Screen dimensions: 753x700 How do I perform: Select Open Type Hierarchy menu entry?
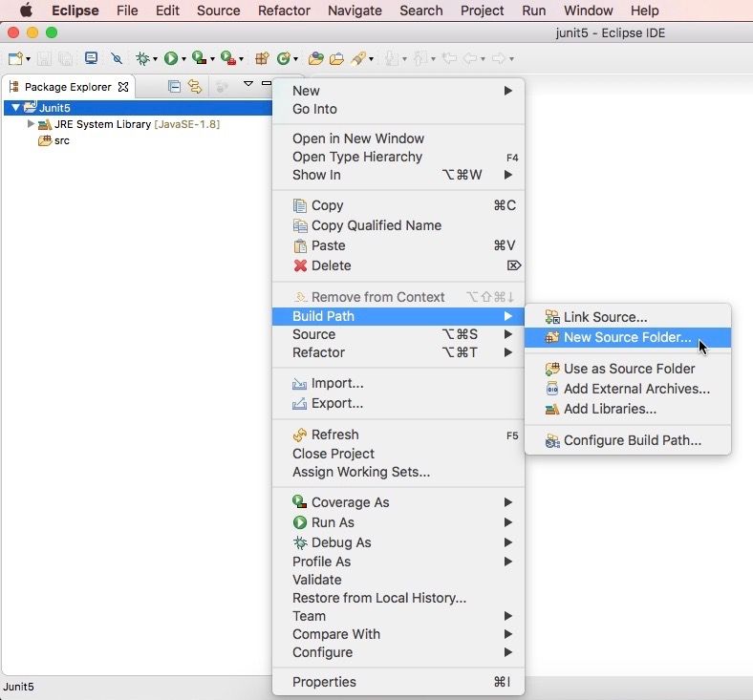[398, 157]
